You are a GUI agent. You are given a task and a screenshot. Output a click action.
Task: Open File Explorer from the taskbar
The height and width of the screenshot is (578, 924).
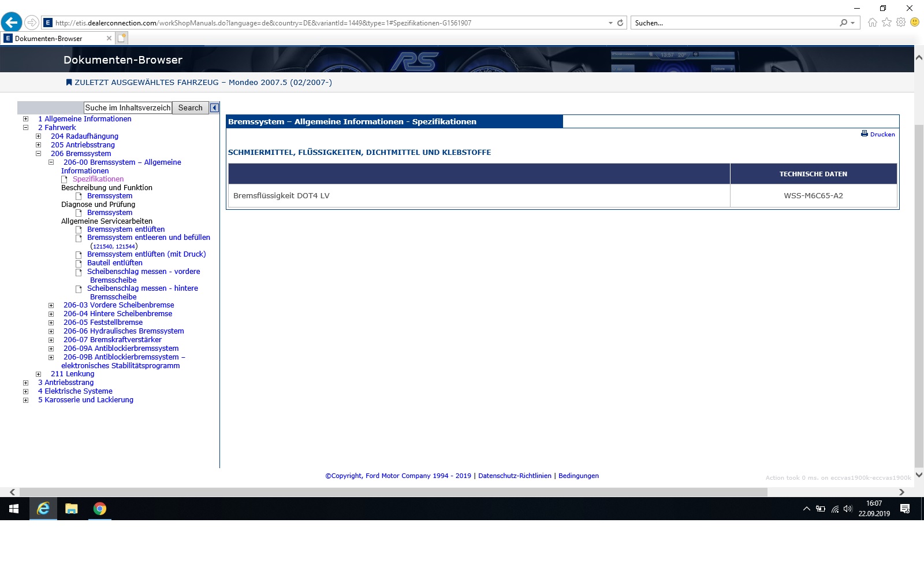pos(72,509)
